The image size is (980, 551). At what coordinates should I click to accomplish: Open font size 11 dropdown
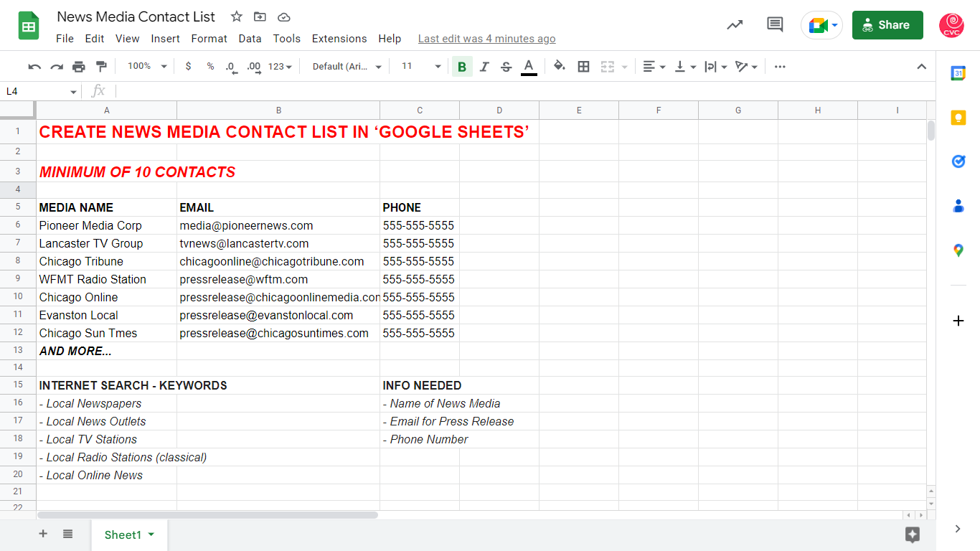click(421, 66)
